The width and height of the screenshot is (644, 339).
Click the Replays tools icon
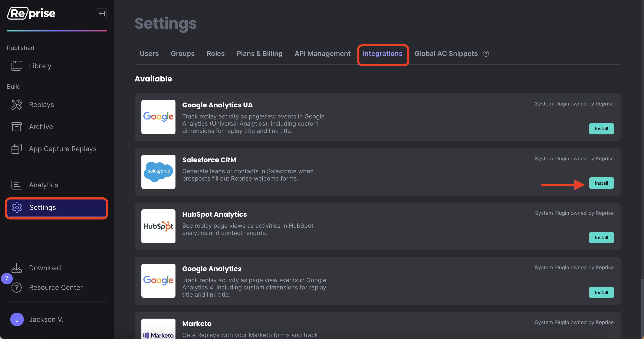pyautogui.click(x=16, y=105)
